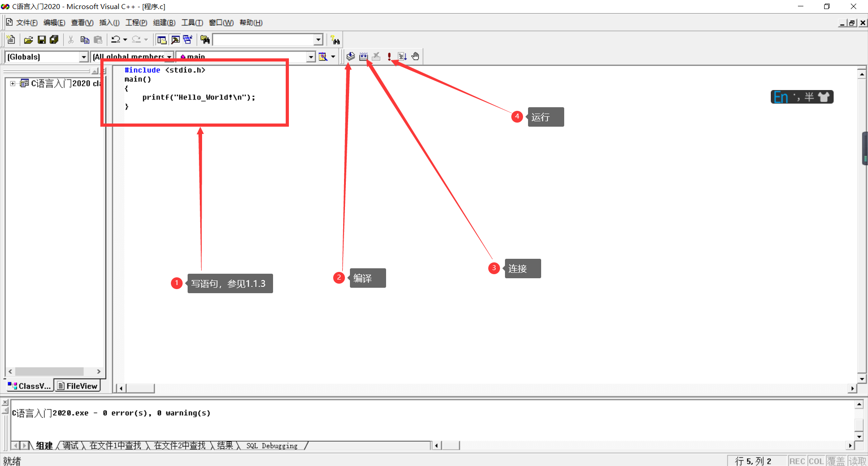Viewport: 868px width, 466px height.
Task: Open the main function dropdown
Action: point(311,57)
